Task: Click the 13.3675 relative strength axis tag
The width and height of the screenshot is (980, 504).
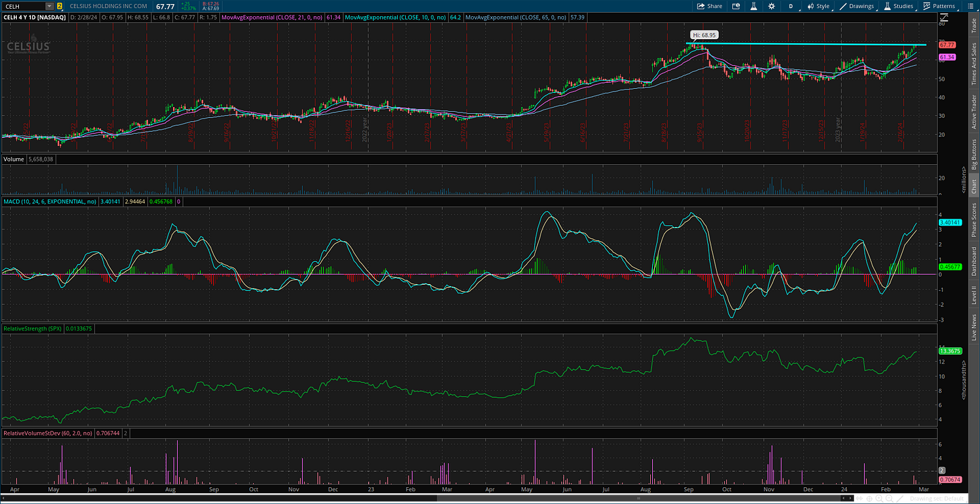Action: tap(949, 351)
